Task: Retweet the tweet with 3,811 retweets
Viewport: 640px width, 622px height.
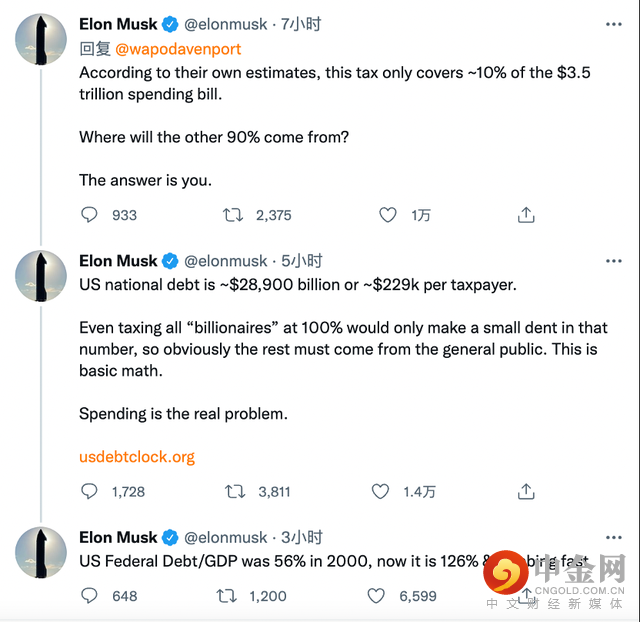Action: click(x=235, y=491)
